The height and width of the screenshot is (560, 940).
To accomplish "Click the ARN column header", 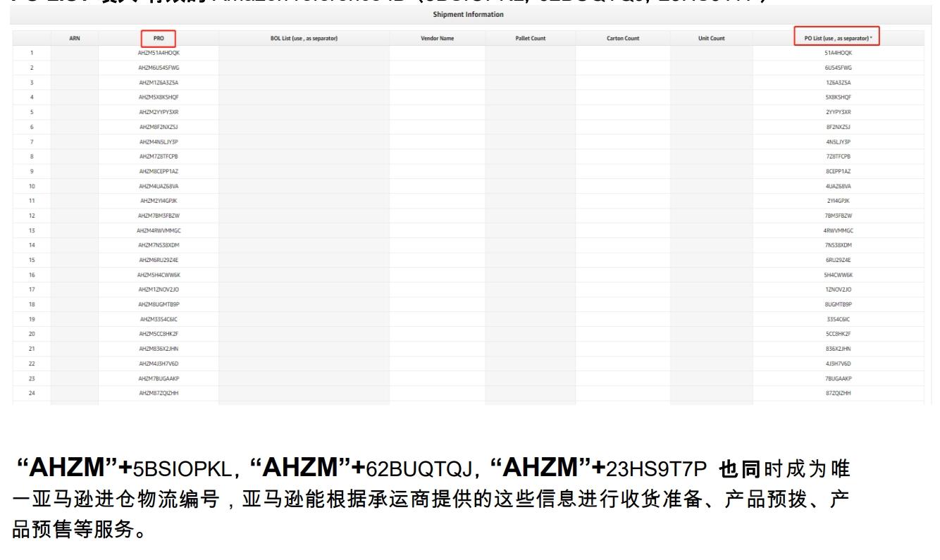I will [x=73, y=38].
